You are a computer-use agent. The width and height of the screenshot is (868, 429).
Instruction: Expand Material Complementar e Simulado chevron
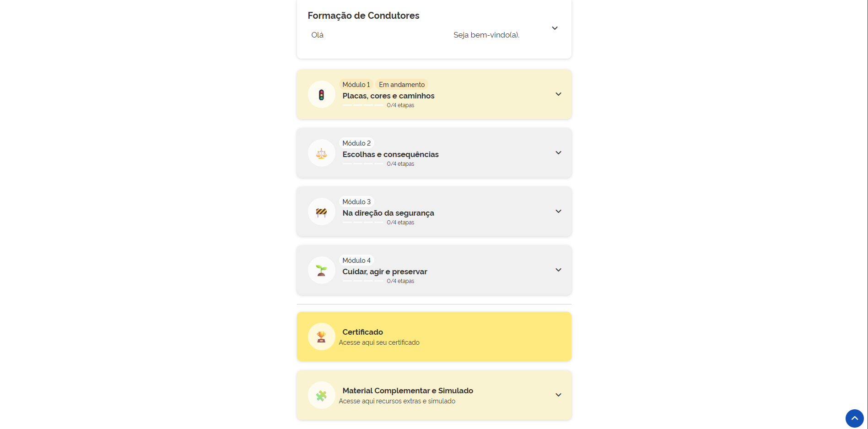(x=558, y=395)
